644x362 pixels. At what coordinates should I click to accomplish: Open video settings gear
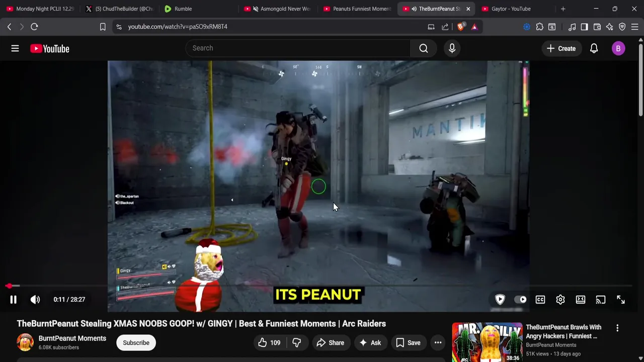560,300
